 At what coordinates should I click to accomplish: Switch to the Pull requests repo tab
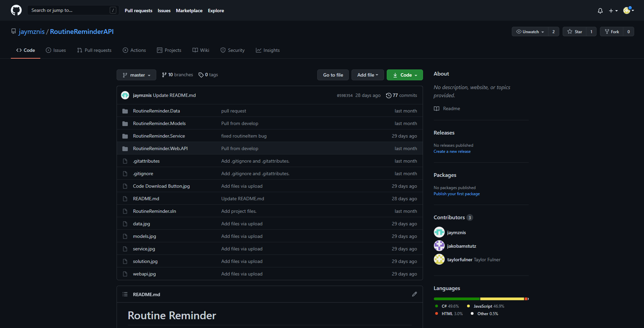pyautogui.click(x=94, y=50)
